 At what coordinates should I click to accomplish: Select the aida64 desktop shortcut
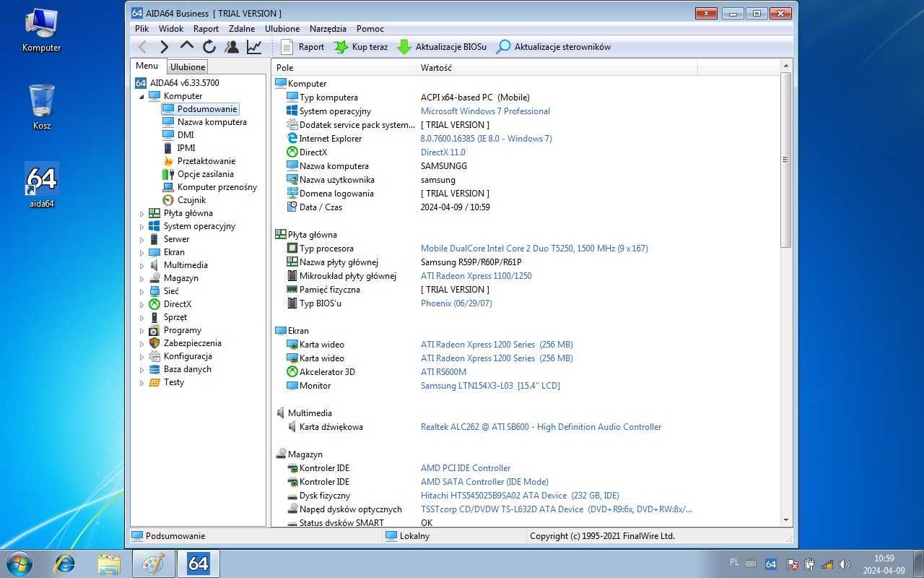pyautogui.click(x=42, y=185)
